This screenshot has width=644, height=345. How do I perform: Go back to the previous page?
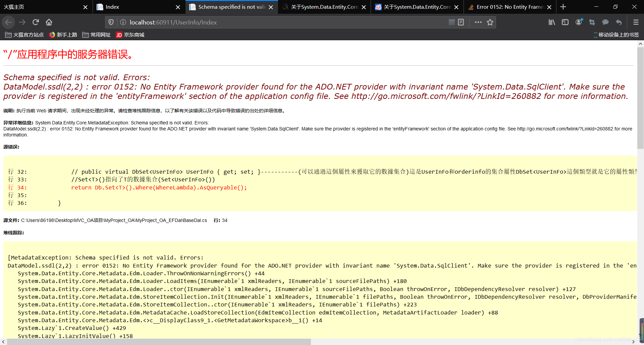(x=8, y=22)
